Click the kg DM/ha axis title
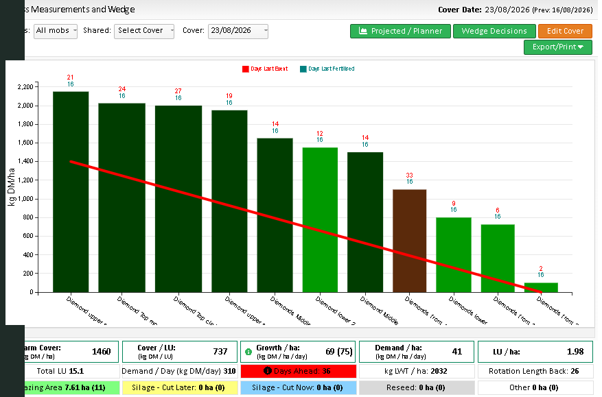 pyautogui.click(x=12, y=187)
